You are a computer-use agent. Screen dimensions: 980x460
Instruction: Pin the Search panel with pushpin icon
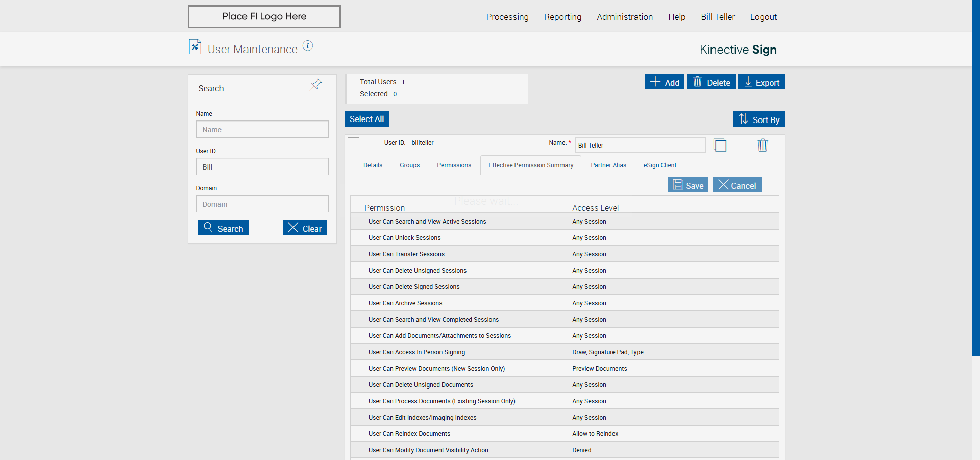(x=316, y=84)
